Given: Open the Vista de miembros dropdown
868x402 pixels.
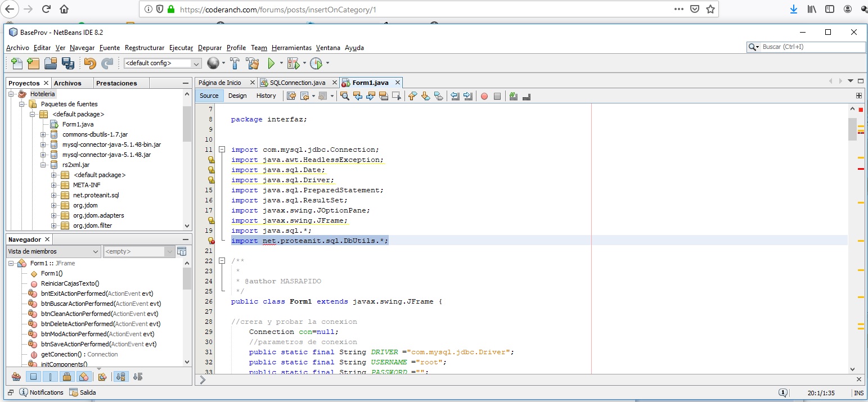Looking at the screenshot, I should pyautogui.click(x=53, y=251).
